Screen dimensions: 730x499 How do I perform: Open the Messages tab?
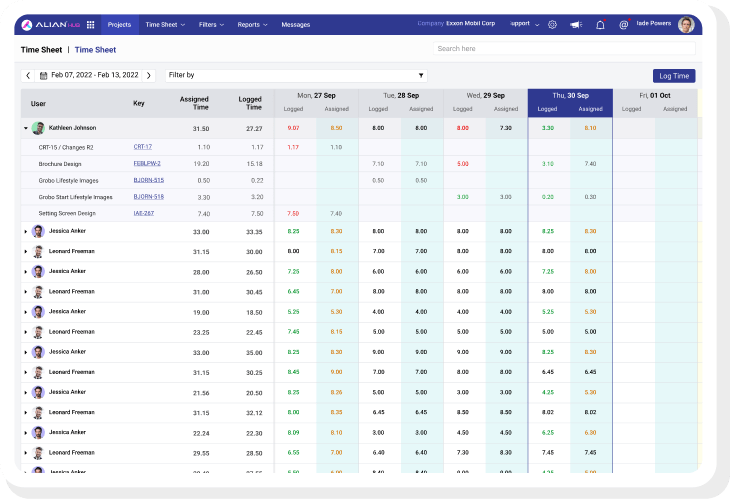click(x=296, y=25)
